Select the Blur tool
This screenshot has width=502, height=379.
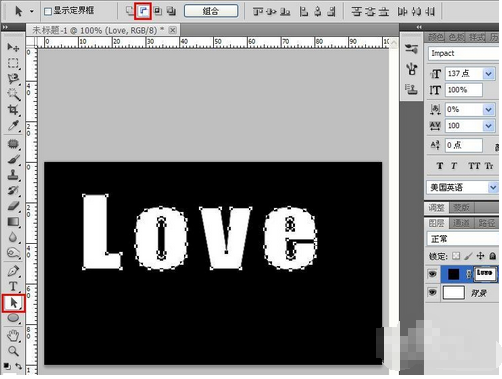(x=13, y=237)
